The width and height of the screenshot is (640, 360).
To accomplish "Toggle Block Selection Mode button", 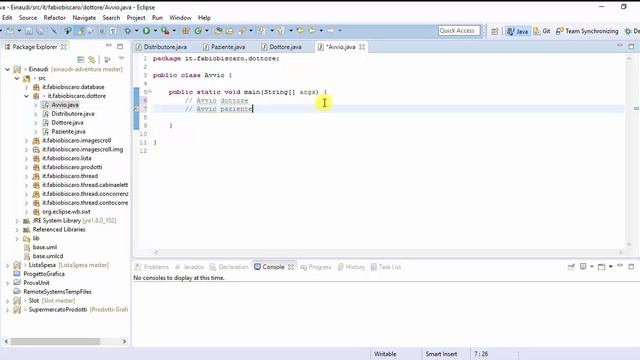I will tap(102, 31).
